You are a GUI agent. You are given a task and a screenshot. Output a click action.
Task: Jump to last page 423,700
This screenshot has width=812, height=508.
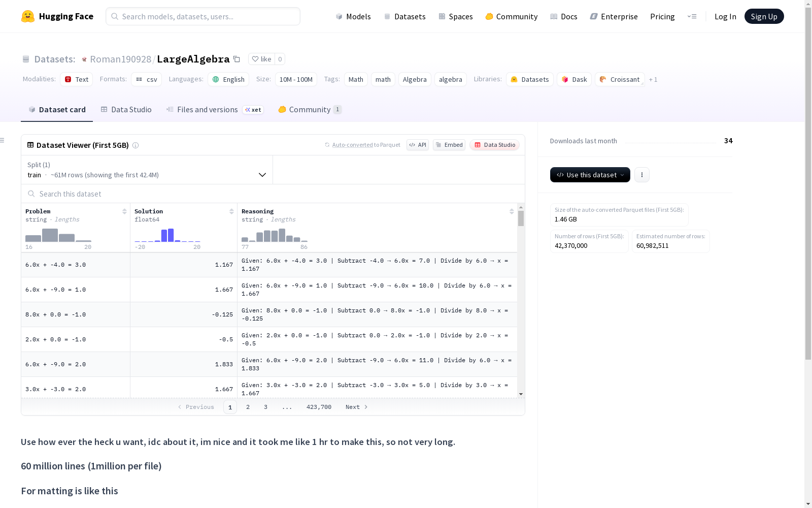click(319, 407)
